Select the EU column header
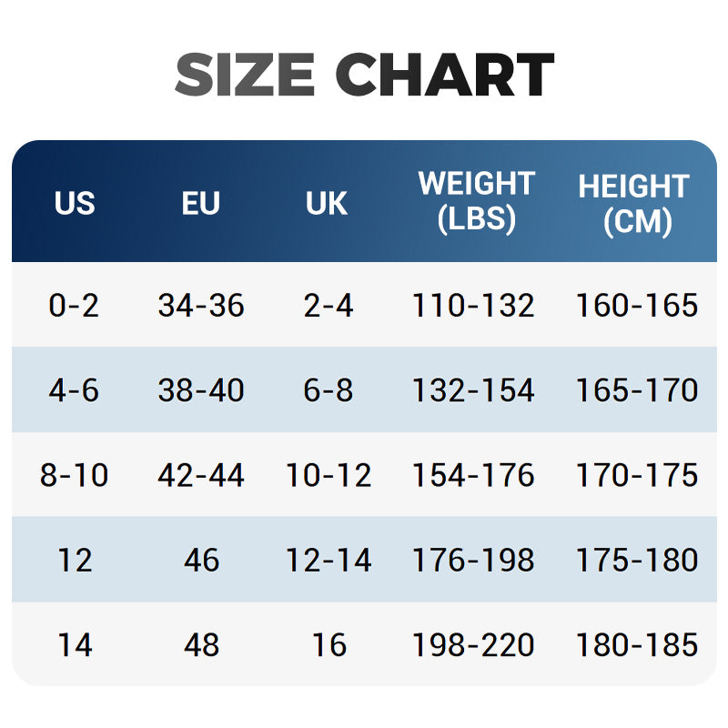This screenshot has height=728, width=728. tap(201, 203)
